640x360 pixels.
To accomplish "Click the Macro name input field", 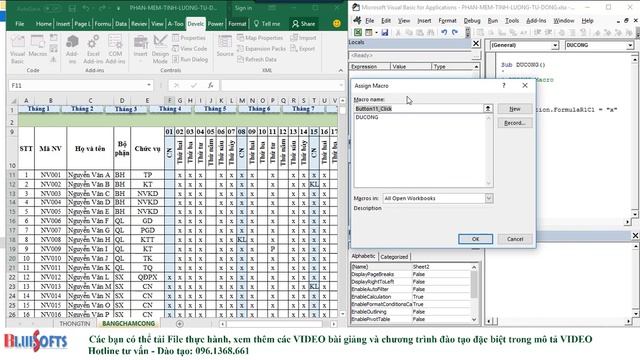I will point(418,109).
